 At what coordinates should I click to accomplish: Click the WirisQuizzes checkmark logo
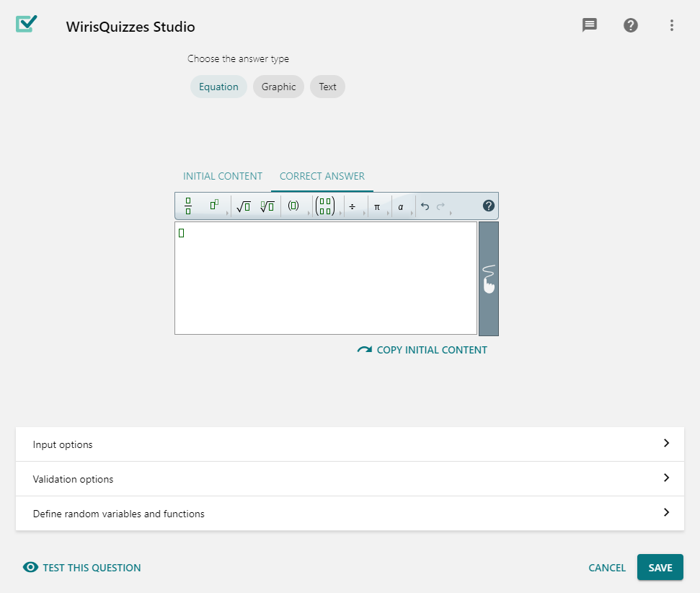[27, 24]
